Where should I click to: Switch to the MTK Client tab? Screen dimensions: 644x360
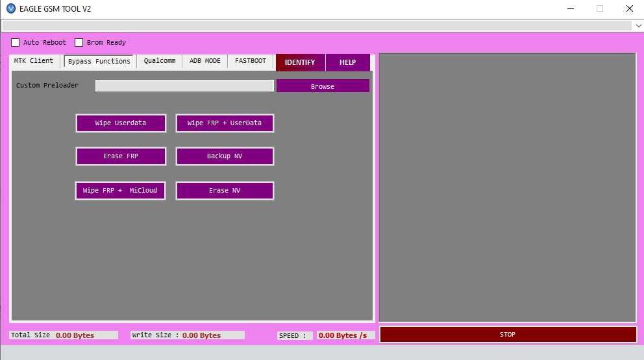point(34,61)
